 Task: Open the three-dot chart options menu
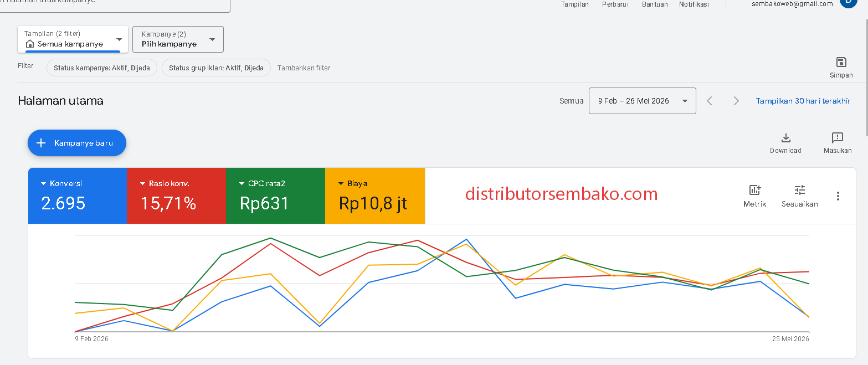tap(838, 196)
